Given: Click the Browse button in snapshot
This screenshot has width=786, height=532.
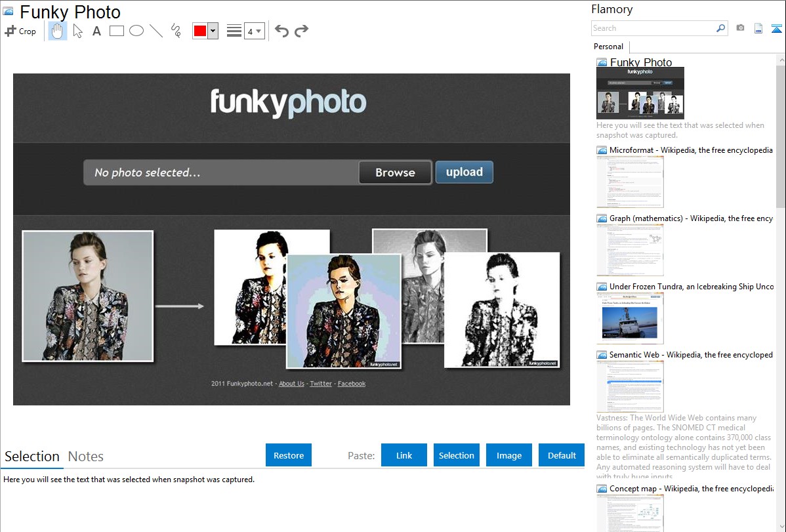Looking at the screenshot, I should [395, 173].
